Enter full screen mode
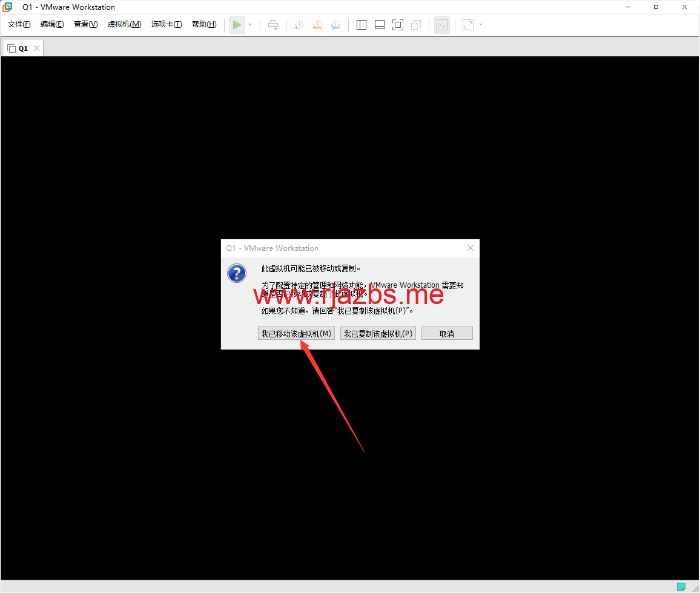Screen dimensions: 700x593 398,25
